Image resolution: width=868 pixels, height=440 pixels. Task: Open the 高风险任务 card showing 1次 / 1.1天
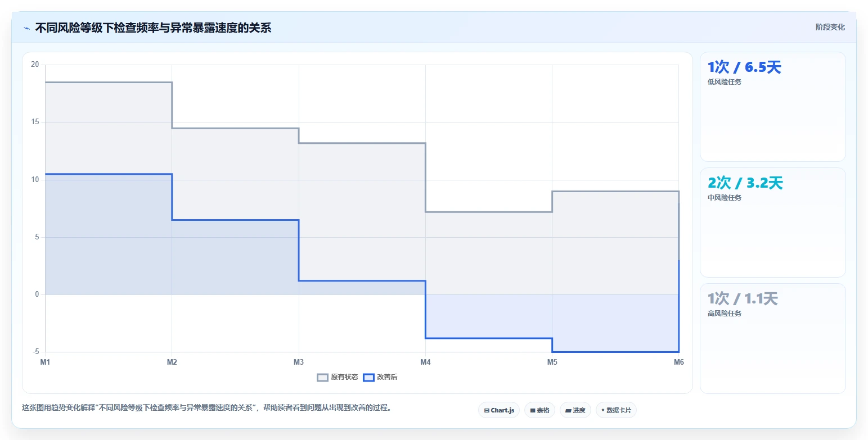[772, 338]
